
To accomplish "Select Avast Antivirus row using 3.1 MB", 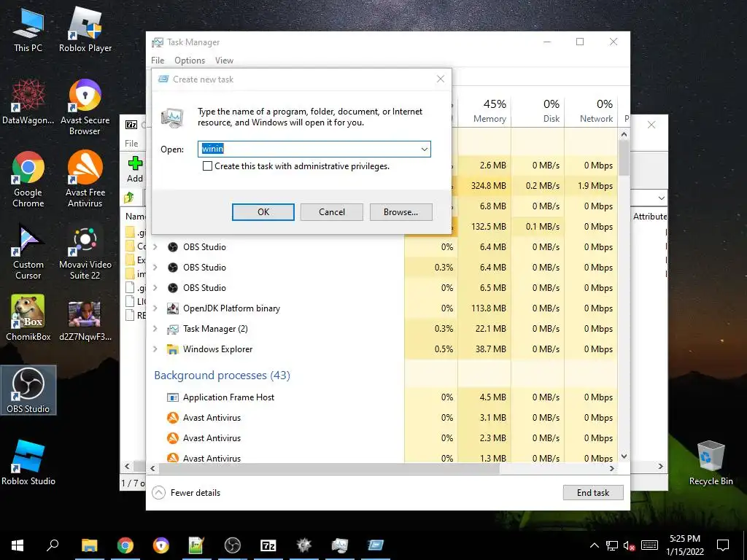I will tap(382, 418).
